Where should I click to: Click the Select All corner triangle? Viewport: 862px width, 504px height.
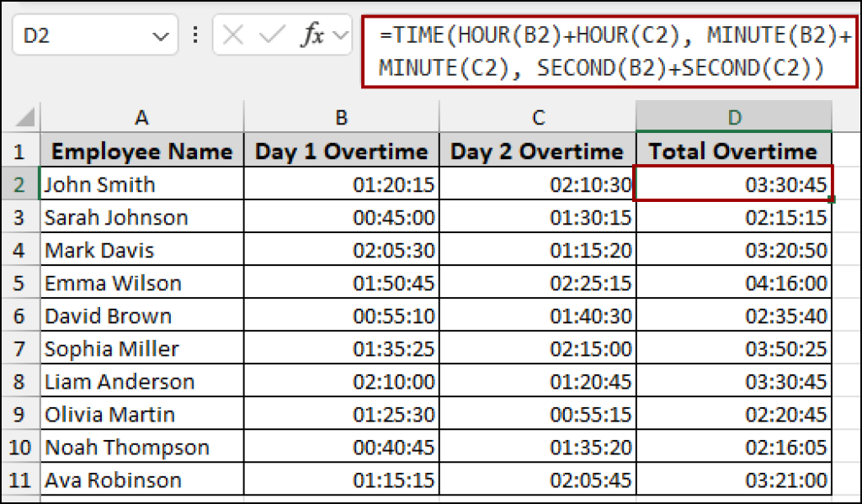26,117
